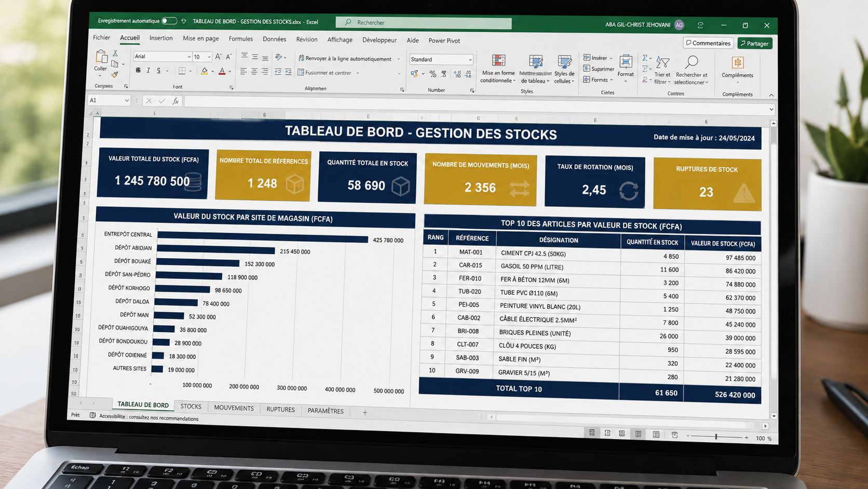
Task: Click the AutoSum sigma icon
Action: (645, 58)
